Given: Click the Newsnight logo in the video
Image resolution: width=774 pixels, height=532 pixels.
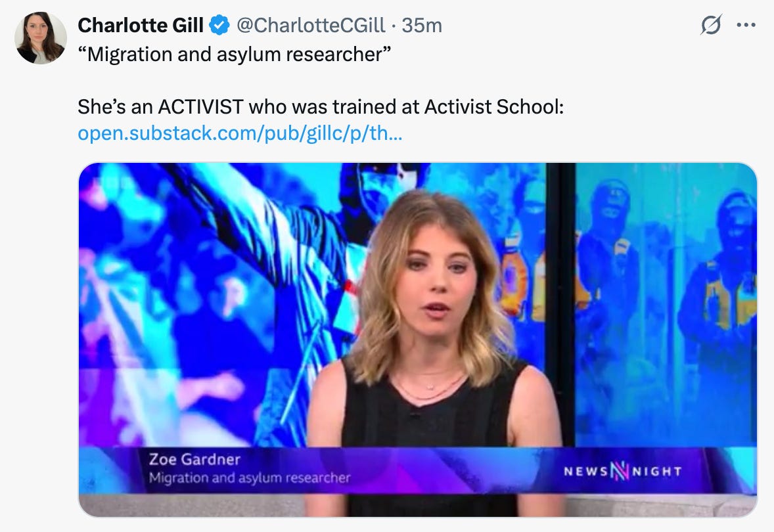Looking at the screenshot, I should click(x=622, y=472).
